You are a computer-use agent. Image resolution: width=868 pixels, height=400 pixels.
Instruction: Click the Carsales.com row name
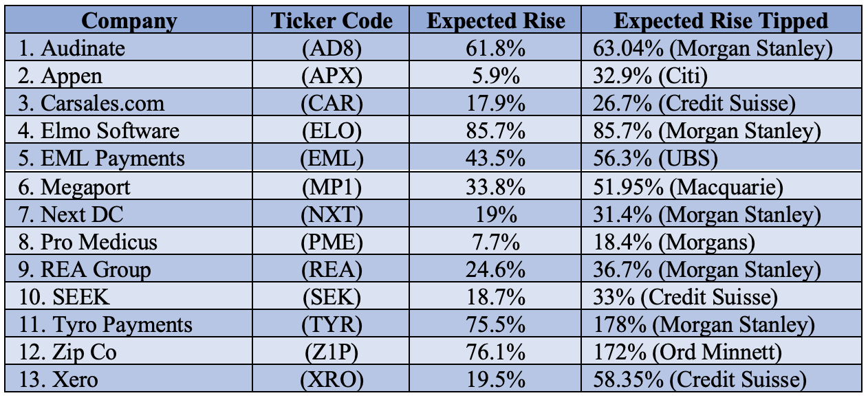tap(102, 103)
